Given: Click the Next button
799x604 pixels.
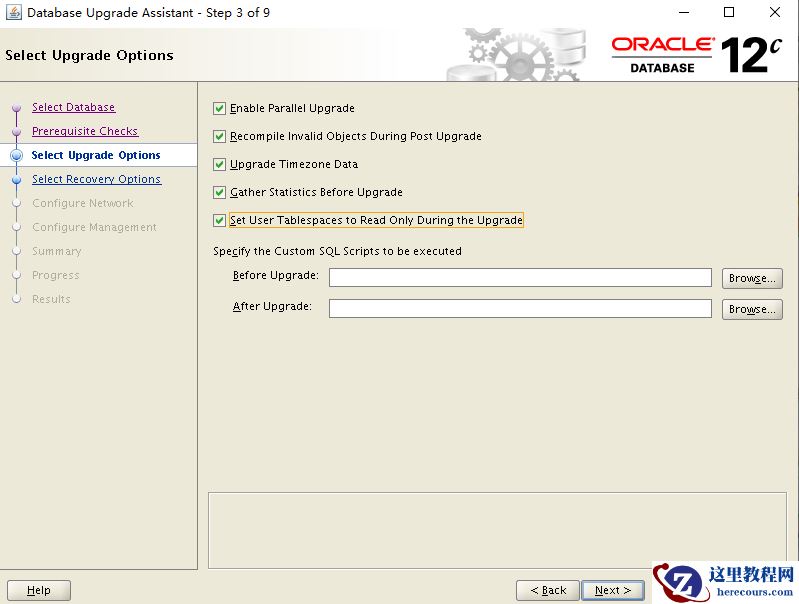Looking at the screenshot, I should pos(612,590).
